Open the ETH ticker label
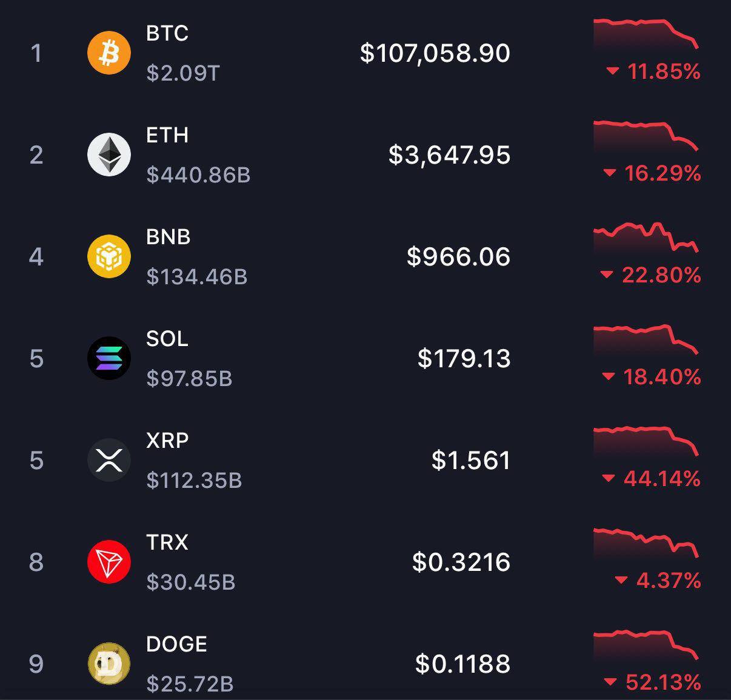This screenshot has height=700, width=731. click(x=167, y=135)
